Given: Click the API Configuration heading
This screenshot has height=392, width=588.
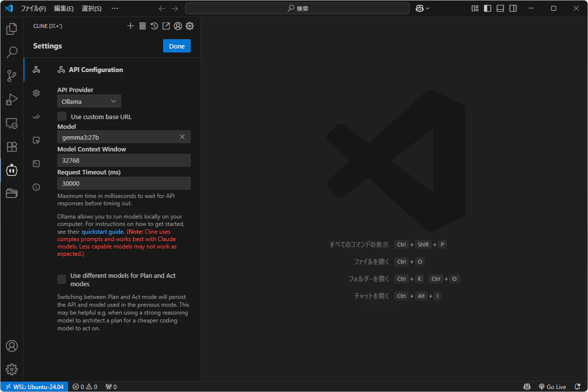Looking at the screenshot, I should click(96, 70).
